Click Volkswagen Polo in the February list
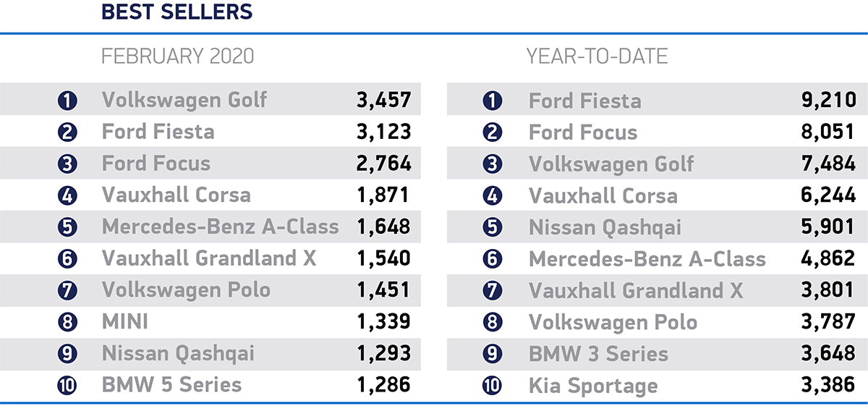 [x=186, y=291]
